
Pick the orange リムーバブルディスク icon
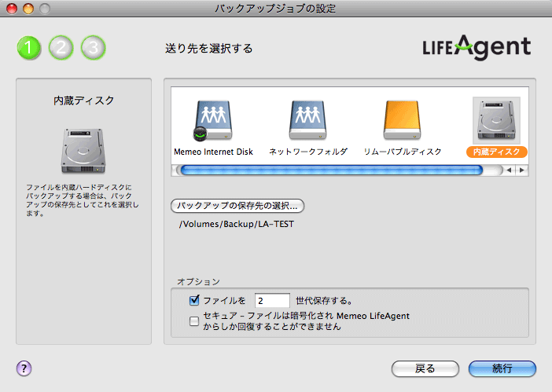click(402, 120)
